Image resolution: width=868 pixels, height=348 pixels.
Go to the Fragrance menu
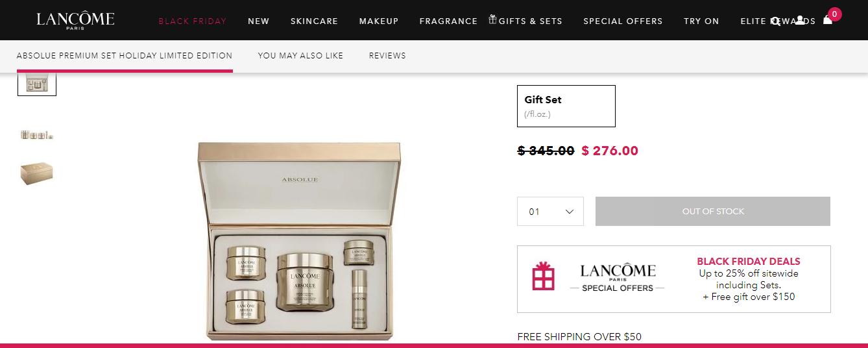tap(448, 21)
